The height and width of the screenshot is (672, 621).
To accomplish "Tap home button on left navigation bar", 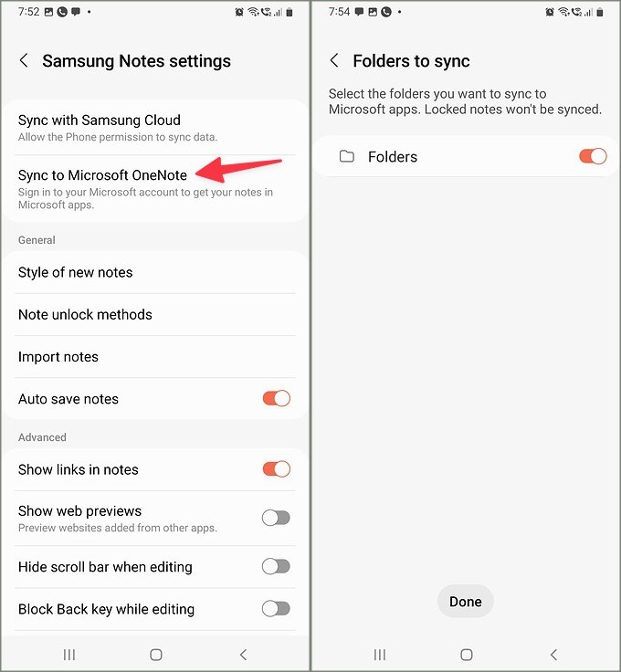I will [x=156, y=655].
